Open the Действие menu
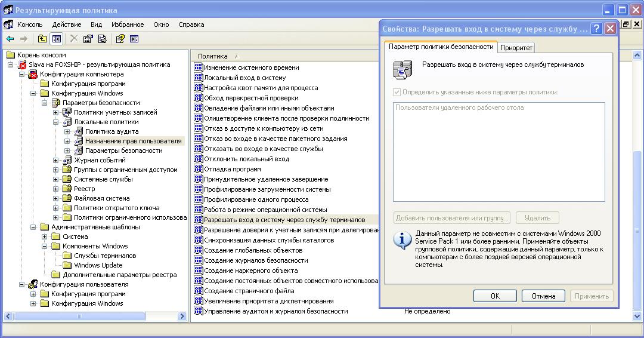The width and height of the screenshot is (644, 338). 67,24
